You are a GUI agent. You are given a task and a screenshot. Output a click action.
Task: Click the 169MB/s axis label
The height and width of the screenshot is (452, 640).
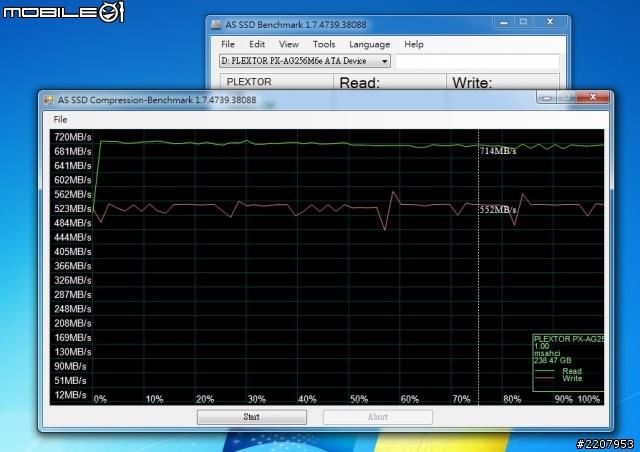73,338
